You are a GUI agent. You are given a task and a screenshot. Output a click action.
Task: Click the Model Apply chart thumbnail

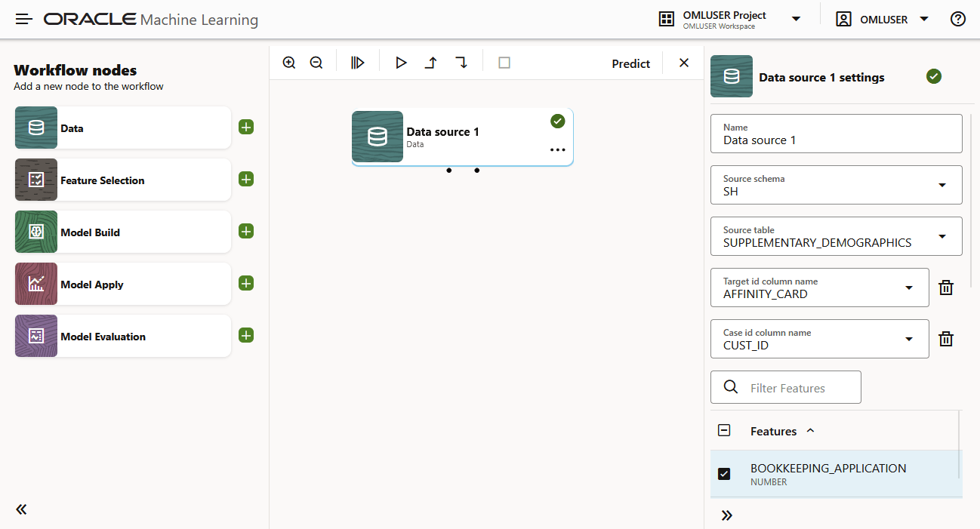[x=36, y=284]
